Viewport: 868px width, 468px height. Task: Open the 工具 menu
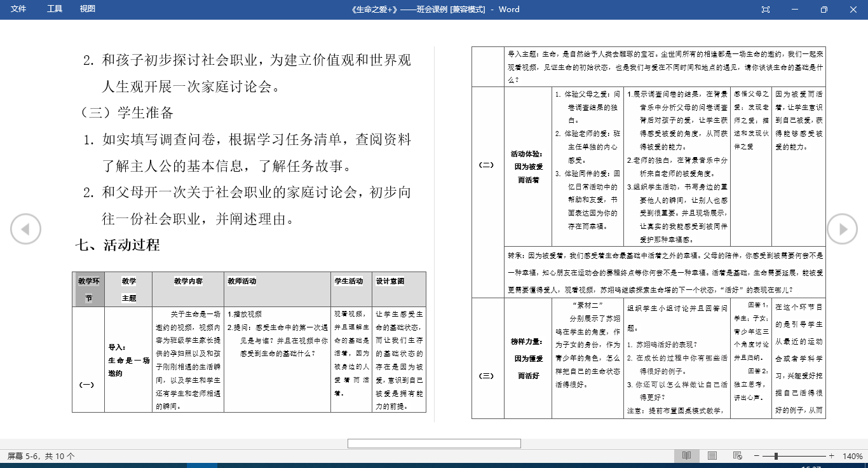(x=54, y=10)
